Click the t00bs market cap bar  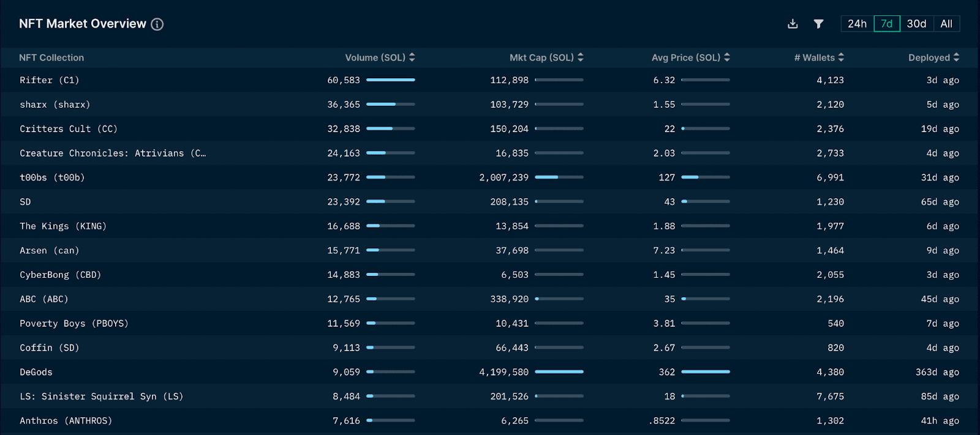(559, 177)
